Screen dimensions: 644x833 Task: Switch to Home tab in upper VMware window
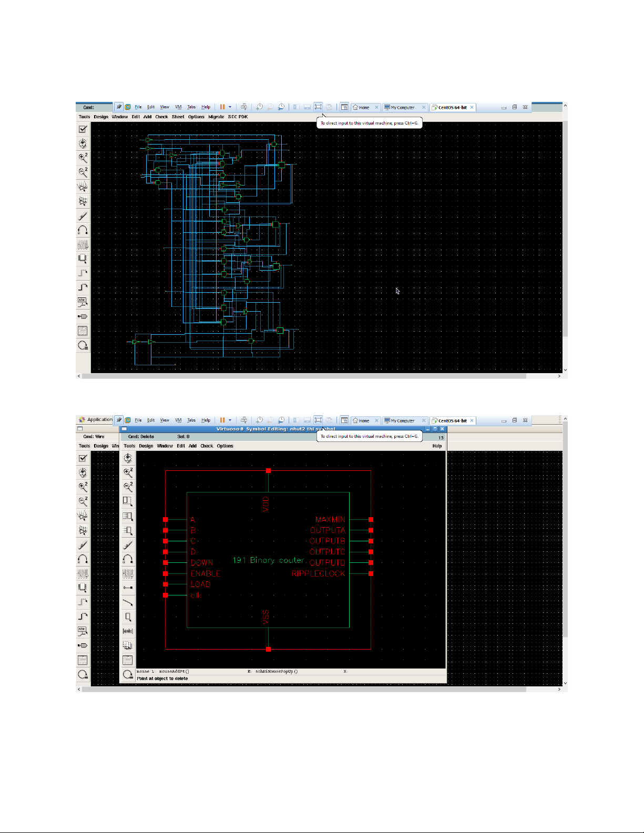(x=363, y=107)
